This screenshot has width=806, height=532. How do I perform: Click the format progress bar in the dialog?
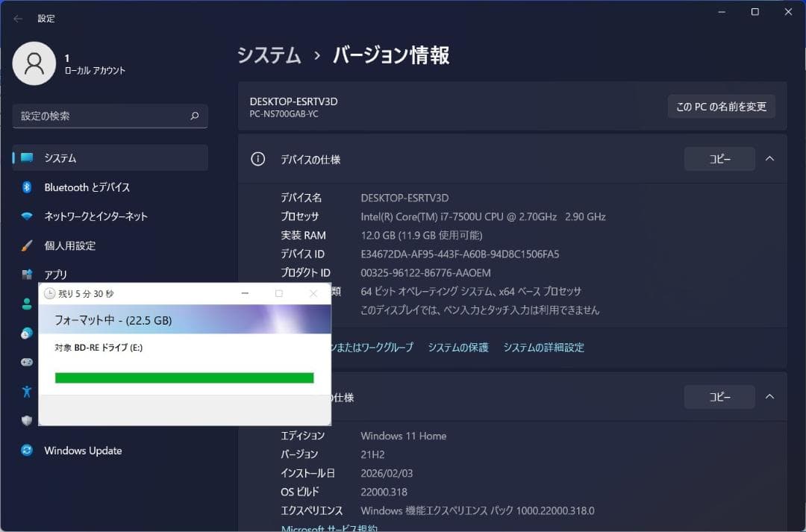184,377
